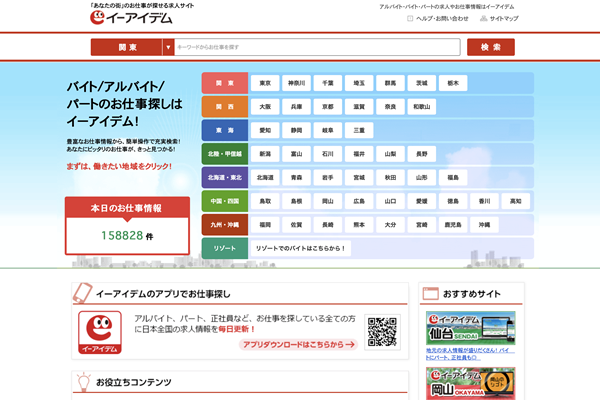Click the イーアイデム logo at top
The width and height of the screenshot is (600, 400).
pos(131,18)
